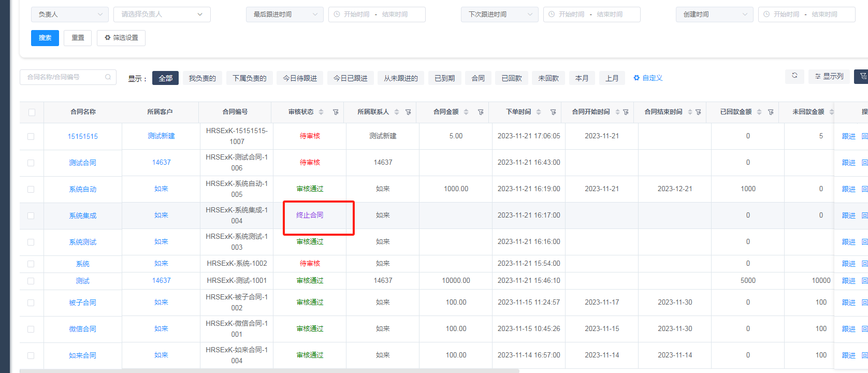The width and height of the screenshot is (868, 373).
Task: Click the horizontal scrollbar below the table
Action: [269, 370]
